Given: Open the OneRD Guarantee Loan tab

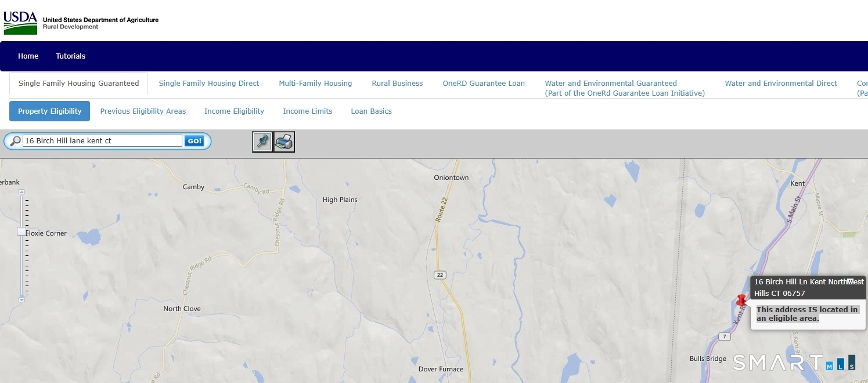Looking at the screenshot, I should [484, 84].
